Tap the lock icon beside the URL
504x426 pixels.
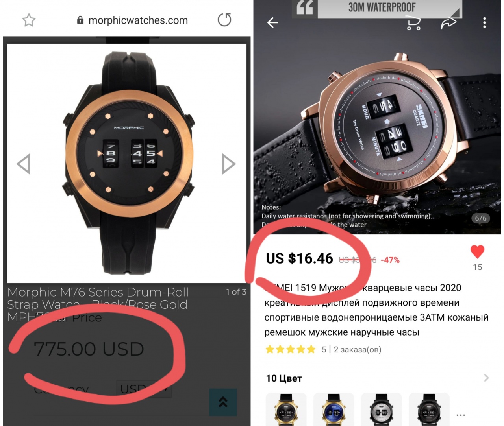(x=80, y=20)
